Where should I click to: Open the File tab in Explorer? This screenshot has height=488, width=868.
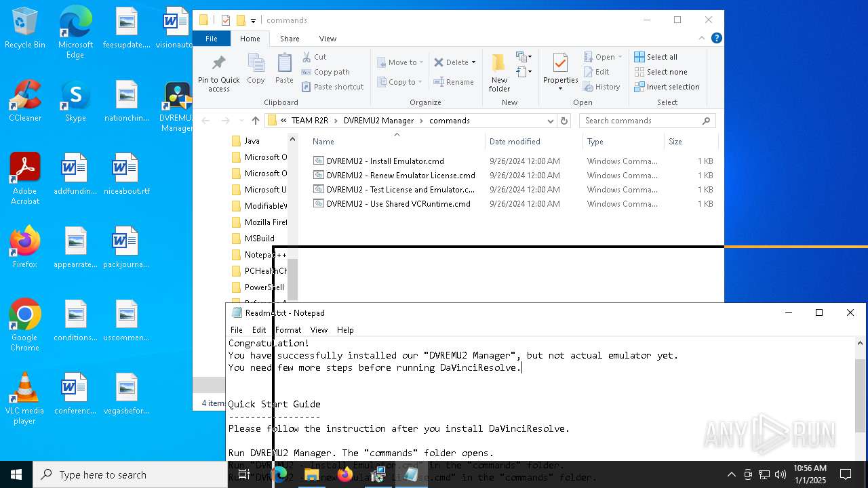tap(212, 39)
